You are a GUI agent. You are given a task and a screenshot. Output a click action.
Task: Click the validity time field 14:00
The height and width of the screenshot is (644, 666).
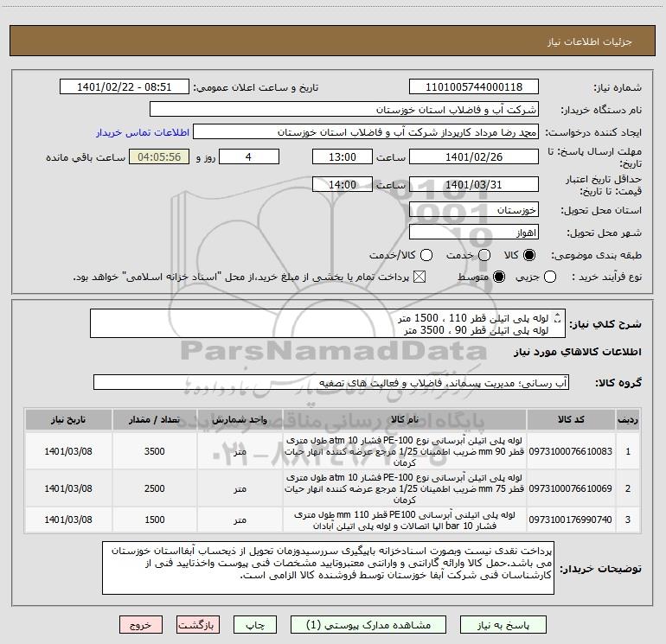pyautogui.click(x=343, y=184)
